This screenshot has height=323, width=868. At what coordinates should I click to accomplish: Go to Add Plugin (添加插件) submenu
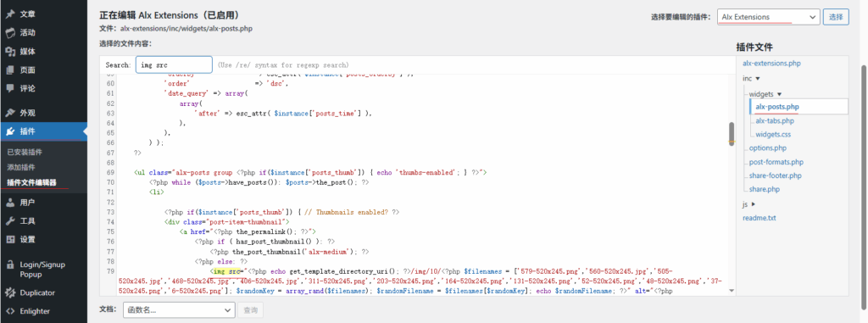[x=21, y=167]
